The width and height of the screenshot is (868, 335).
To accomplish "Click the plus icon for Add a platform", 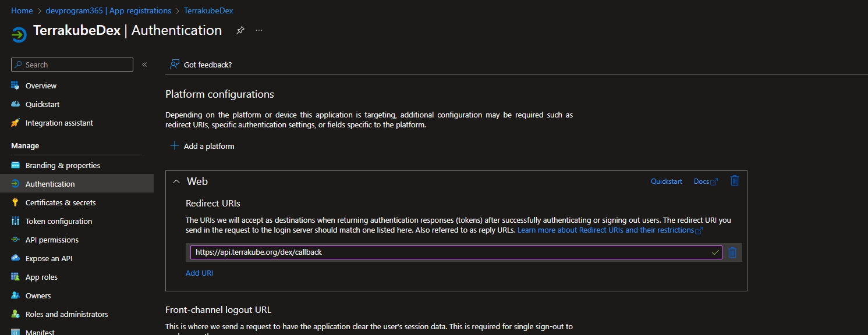I will [x=174, y=146].
